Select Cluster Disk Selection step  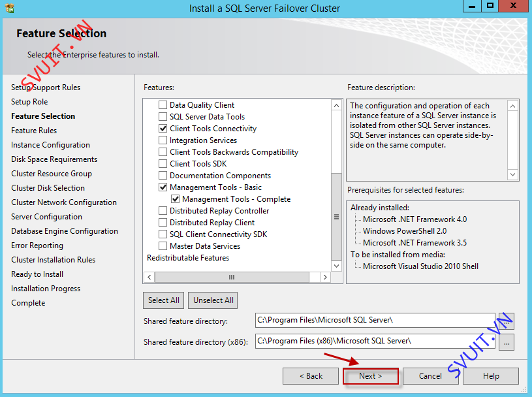tap(48, 188)
